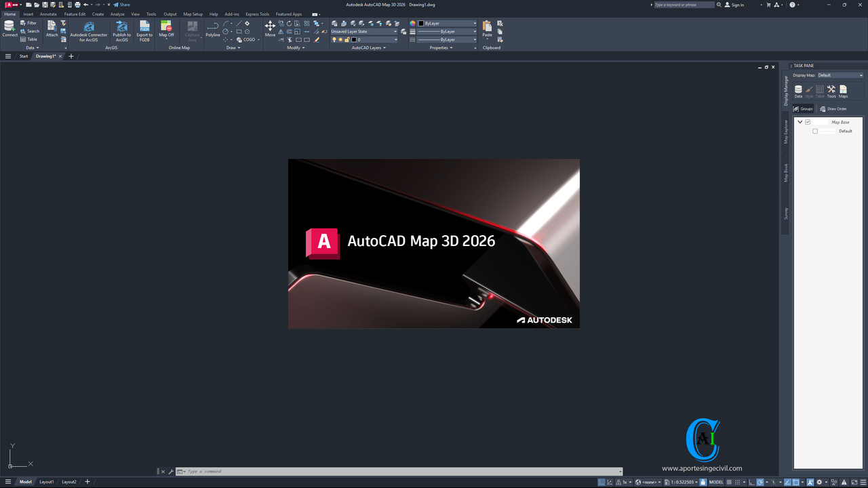The height and width of the screenshot is (488, 868).
Task: Click the Filter button in Data panel
Action: click(28, 23)
